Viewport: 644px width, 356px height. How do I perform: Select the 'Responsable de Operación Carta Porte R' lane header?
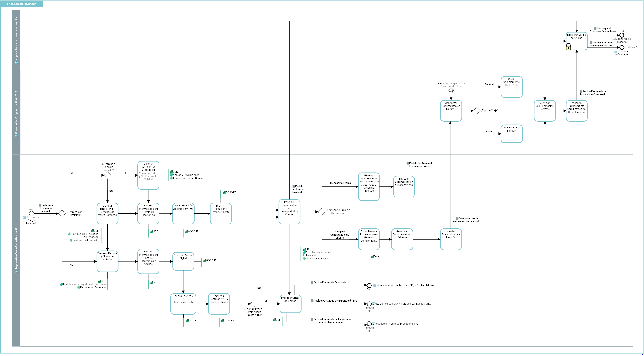click(16, 112)
